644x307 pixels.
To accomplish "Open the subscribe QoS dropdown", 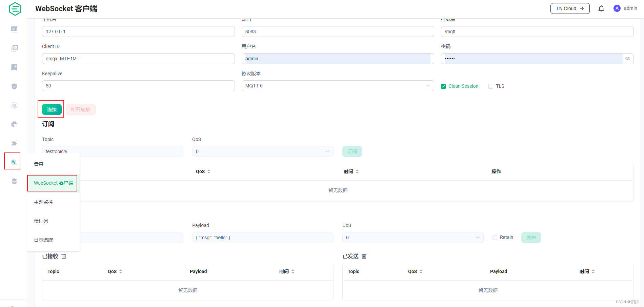I will tap(263, 151).
